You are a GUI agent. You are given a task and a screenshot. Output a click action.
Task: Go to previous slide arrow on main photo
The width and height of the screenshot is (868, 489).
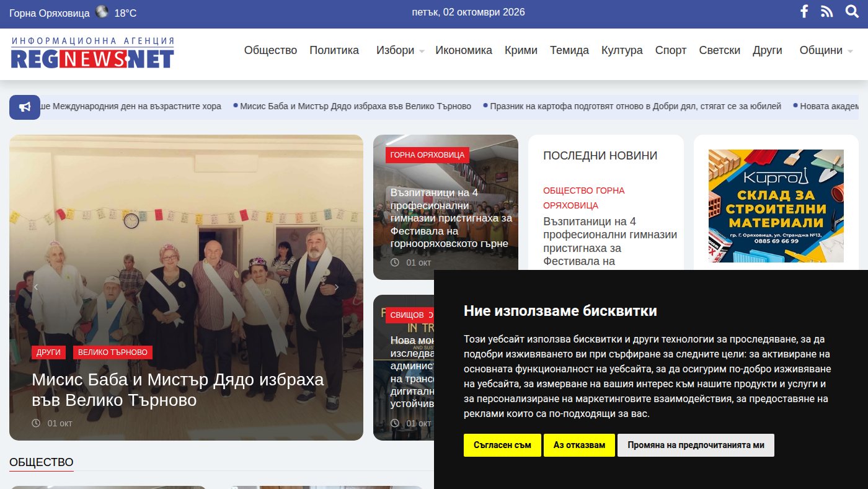click(36, 287)
